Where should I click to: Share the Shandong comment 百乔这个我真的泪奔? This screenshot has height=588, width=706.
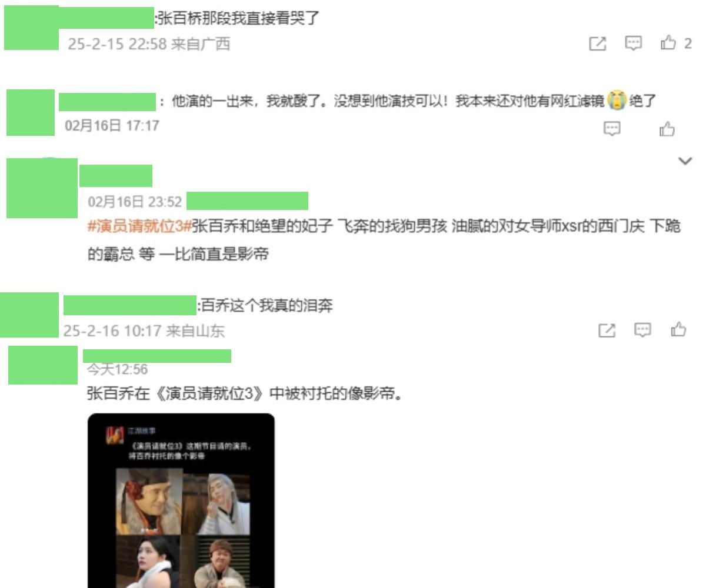click(x=607, y=330)
